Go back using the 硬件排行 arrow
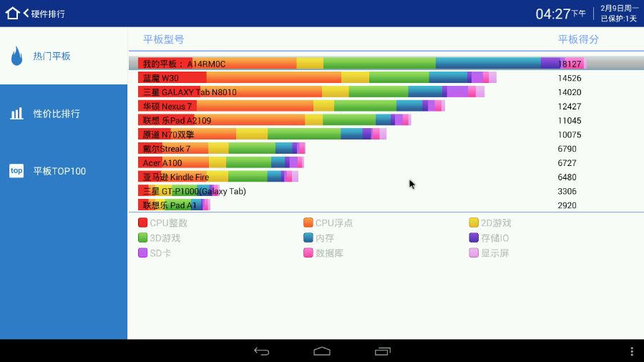This screenshot has width=644, height=362. click(26, 14)
